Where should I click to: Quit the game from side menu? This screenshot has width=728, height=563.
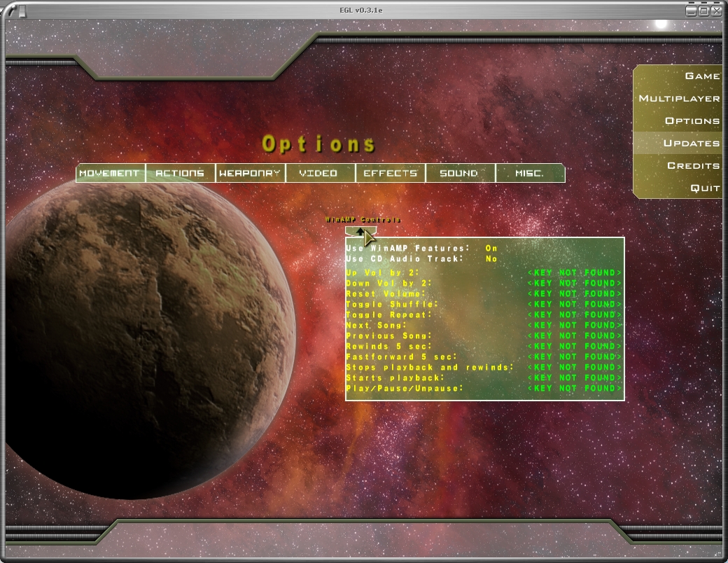pos(704,188)
